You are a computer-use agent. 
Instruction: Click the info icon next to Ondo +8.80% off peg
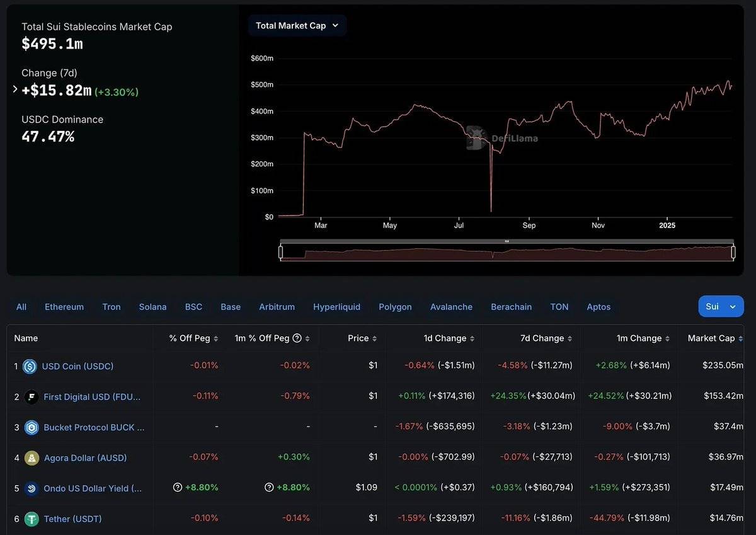[178, 488]
